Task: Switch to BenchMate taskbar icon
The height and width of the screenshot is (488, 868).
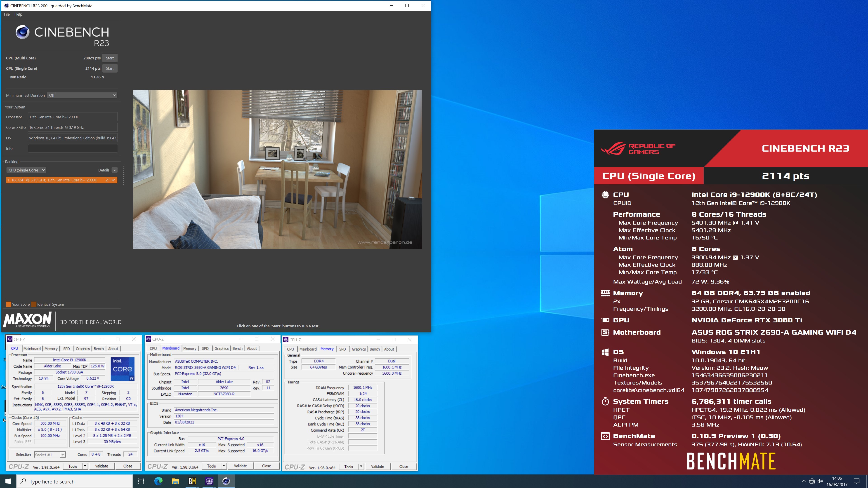Action: tap(192, 481)
